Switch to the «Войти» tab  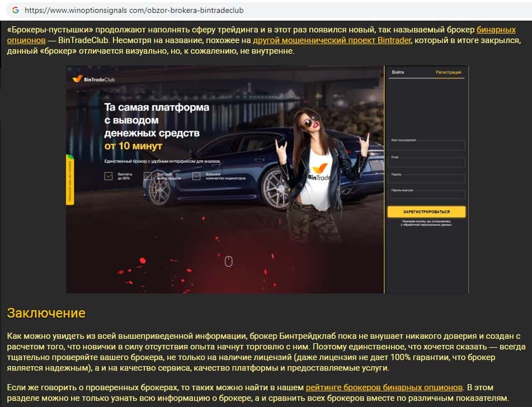398,72
